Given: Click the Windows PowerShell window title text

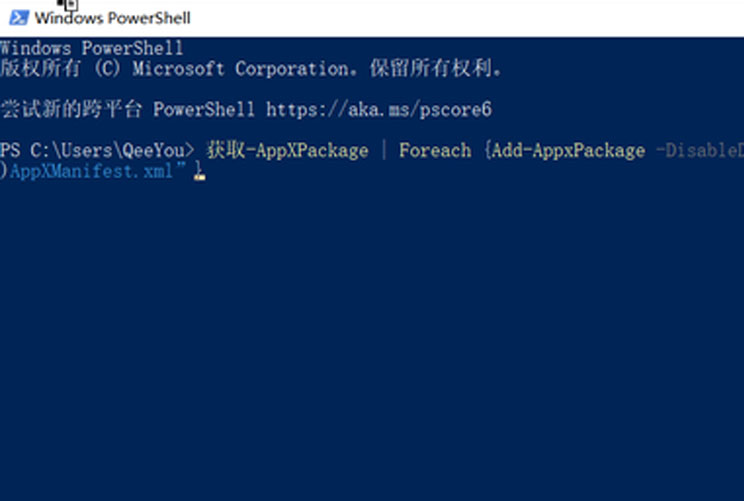Looking at the screenshot, I should (x=112, y=18).
